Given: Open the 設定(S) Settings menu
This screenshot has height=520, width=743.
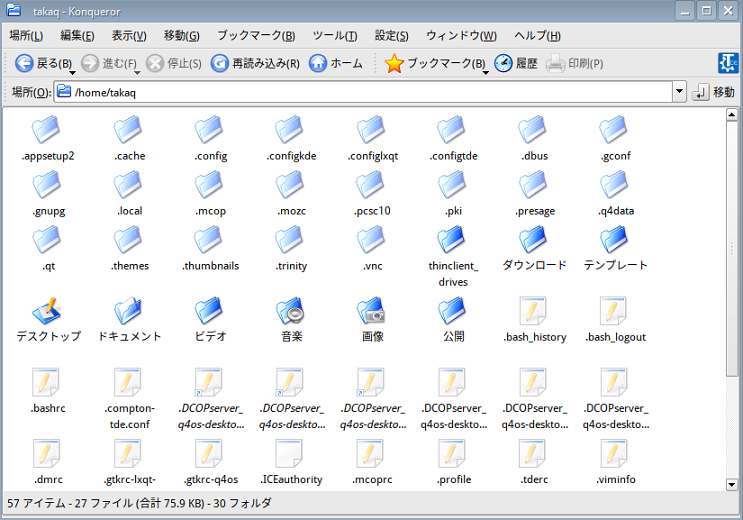Looking at the screenshot, I should tap(392, 36).
